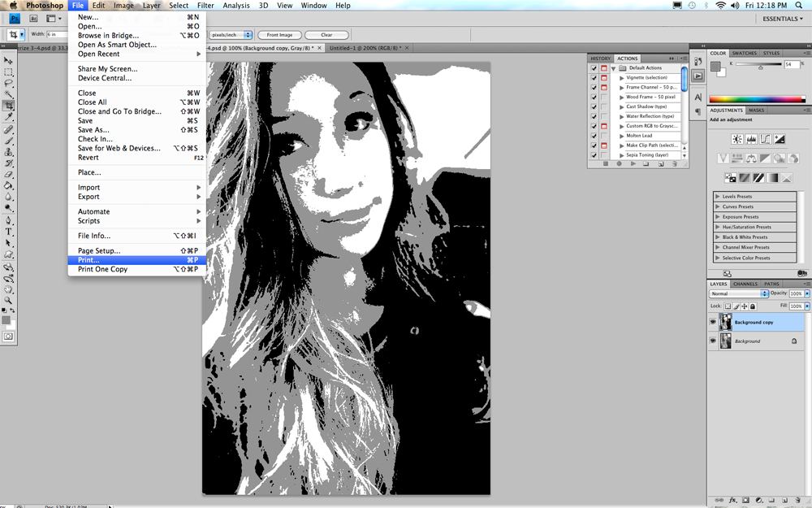Add a Brightness/Contrast adjustment
Viewport: 812px width, 508px height.
[x=737, y=139]
